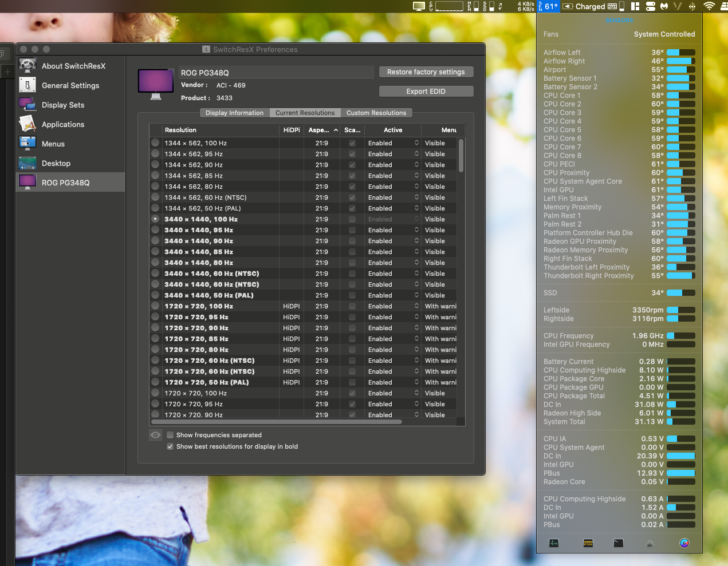728x566 pixels.
Task: Click CPU PECI temperature bar in sensors
Action: 680,164
